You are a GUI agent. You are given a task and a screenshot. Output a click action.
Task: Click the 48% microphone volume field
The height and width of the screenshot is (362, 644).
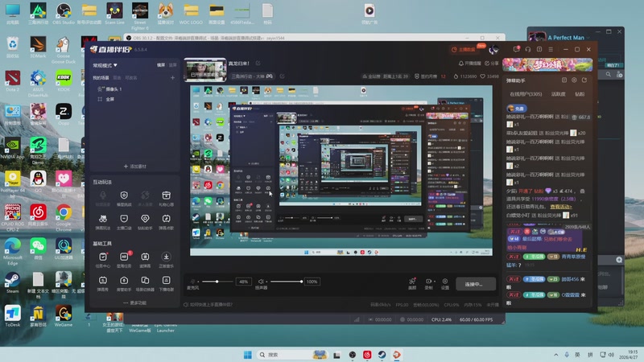click(x=244, y=282)
